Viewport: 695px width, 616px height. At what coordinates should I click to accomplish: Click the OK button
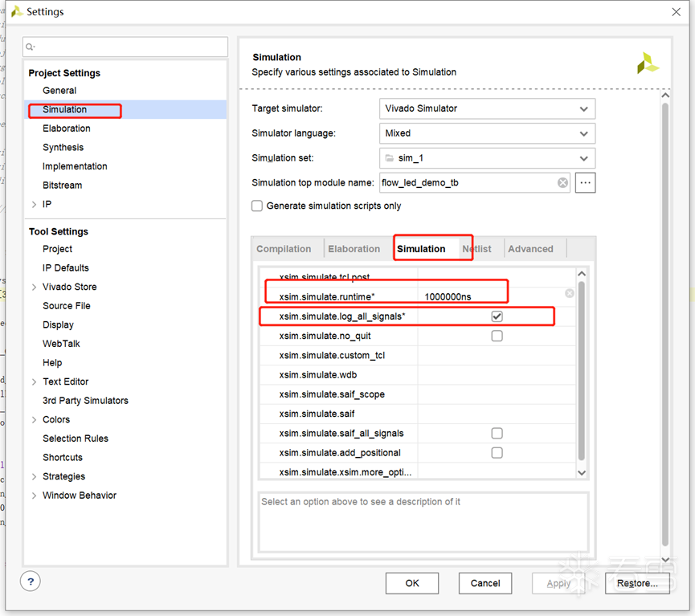click(412, 583)
